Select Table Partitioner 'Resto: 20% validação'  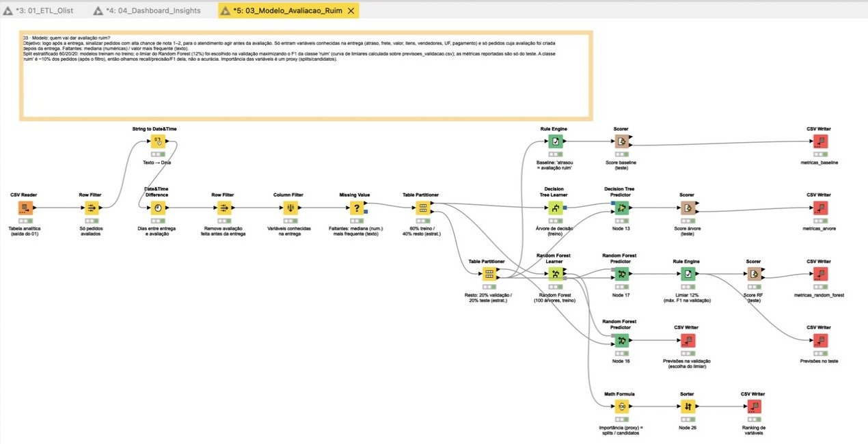point(489,274)
